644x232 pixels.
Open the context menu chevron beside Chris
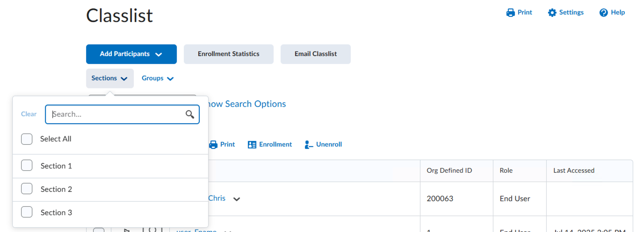(237, 199)
